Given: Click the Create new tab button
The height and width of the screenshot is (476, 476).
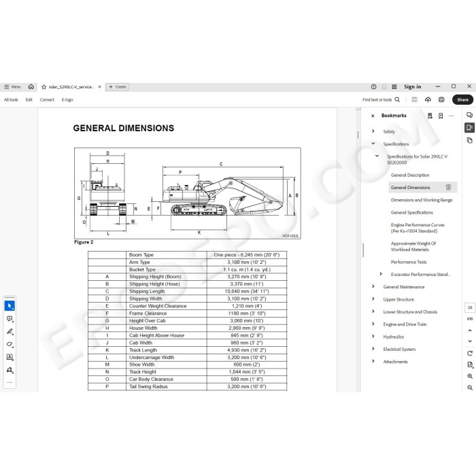Looking at the screenshot, I should coord(118,87).
